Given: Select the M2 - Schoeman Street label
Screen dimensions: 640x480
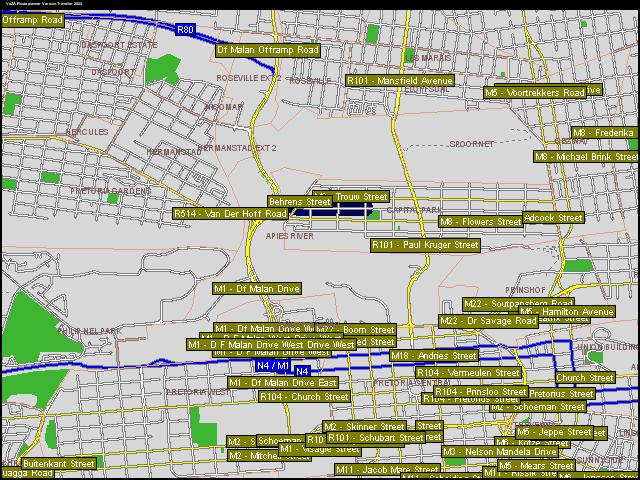Looking at the screenshot, I should [x=538, y=407].
